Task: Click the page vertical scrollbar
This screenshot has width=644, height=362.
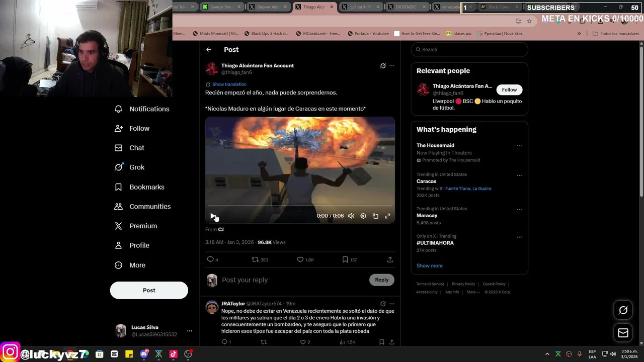Action: (641, 120)
